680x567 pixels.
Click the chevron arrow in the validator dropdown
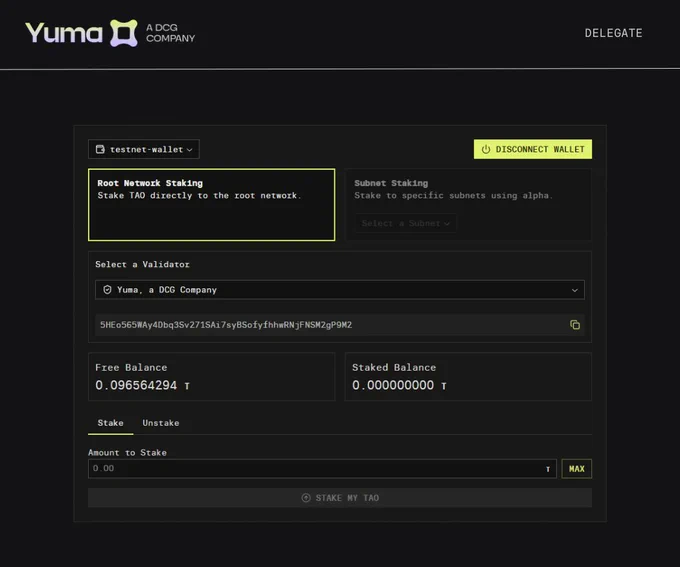pos(575,290)
